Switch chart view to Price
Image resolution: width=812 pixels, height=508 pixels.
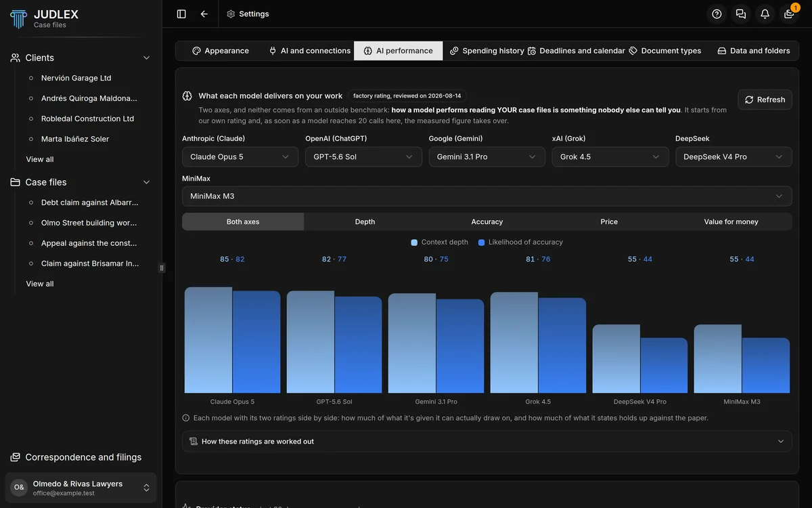tap(609, 221)
